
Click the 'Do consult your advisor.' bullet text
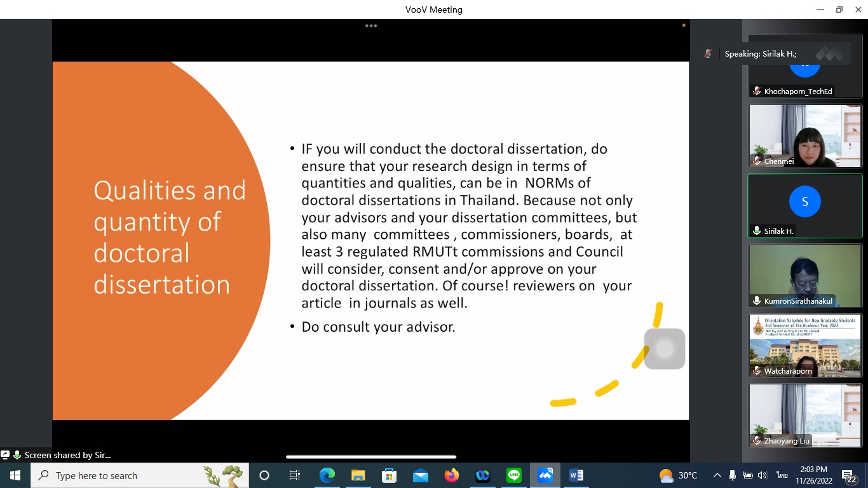pyautogui.click(x=378, y=327)
